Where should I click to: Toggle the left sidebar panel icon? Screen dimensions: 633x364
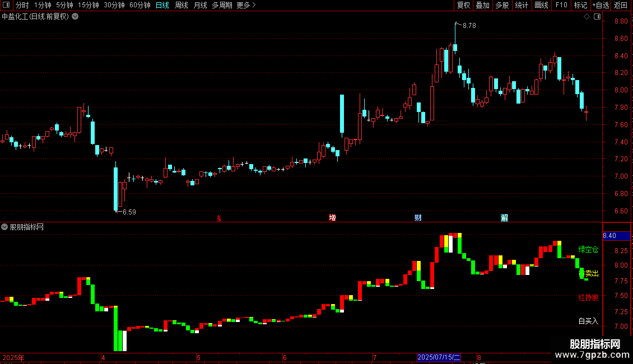click(x=6, y=5)
